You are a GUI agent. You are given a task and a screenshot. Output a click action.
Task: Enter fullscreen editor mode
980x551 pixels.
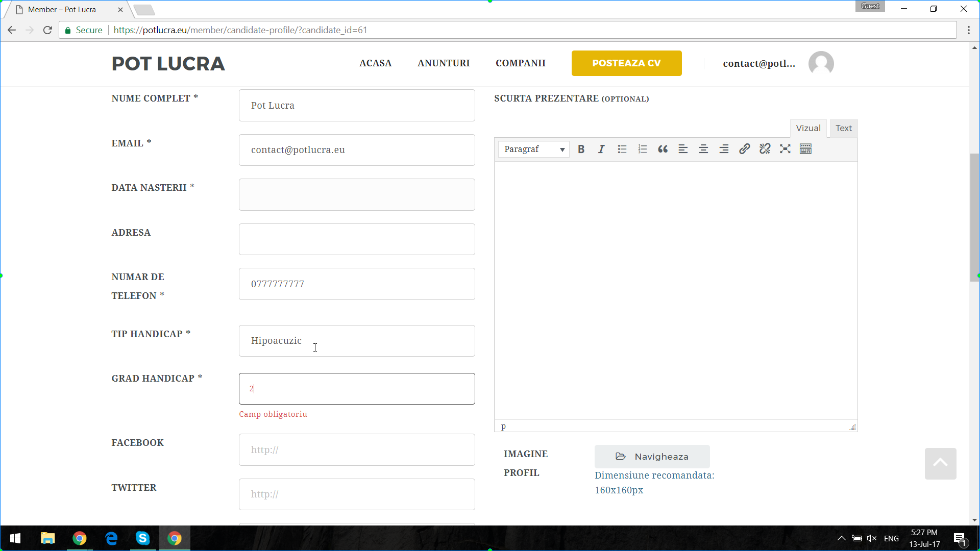[785, 149]
